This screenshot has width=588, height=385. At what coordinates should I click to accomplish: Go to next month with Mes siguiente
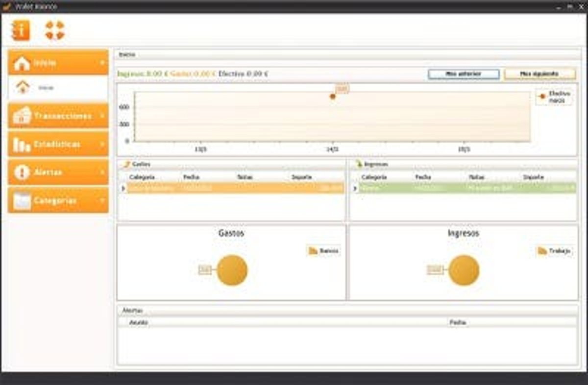click(539, 74)
